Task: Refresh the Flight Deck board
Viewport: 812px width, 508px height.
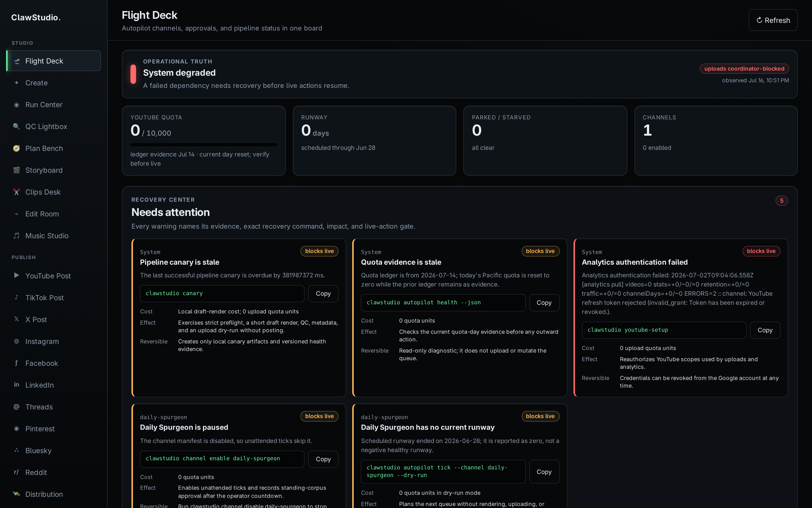Action: point(773,20)
